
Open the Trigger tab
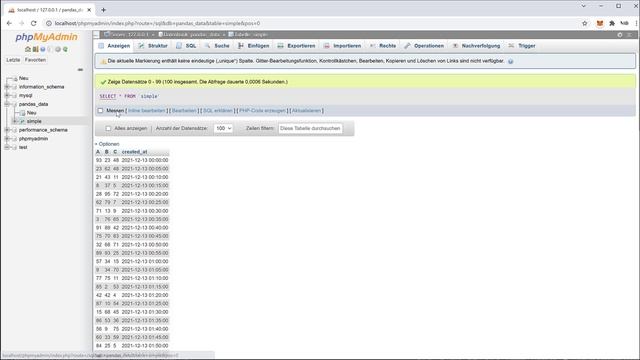click(522, 46)
